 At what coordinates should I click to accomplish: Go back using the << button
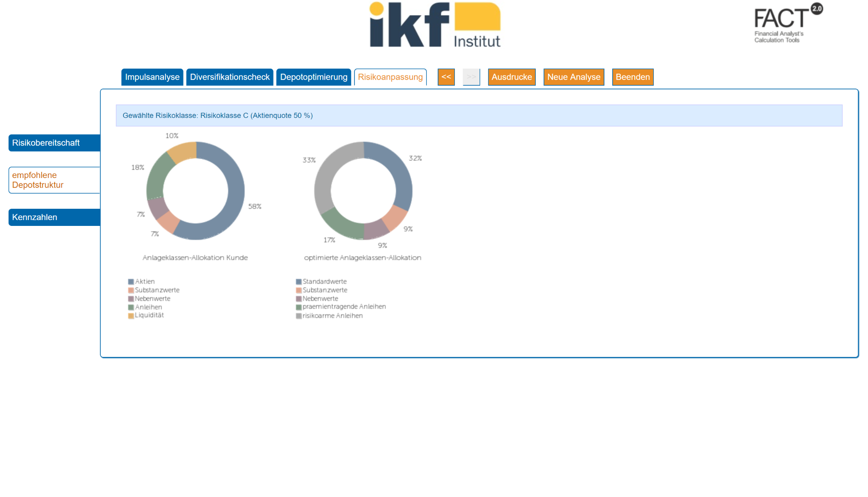[x=446, y=77]
